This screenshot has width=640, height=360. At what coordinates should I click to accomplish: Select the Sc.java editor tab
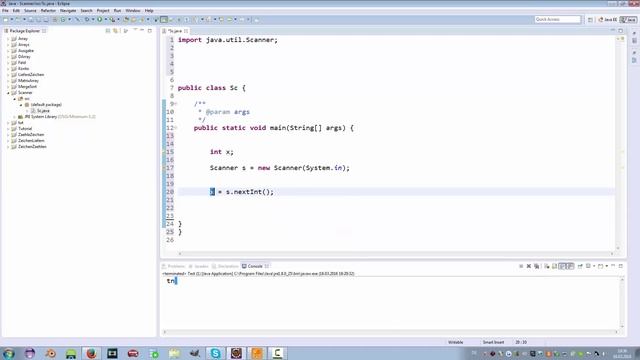[175, 31]
